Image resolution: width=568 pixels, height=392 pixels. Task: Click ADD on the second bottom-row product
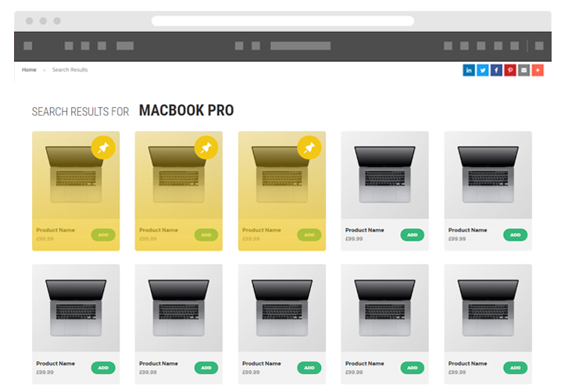(x=206, y=368)
